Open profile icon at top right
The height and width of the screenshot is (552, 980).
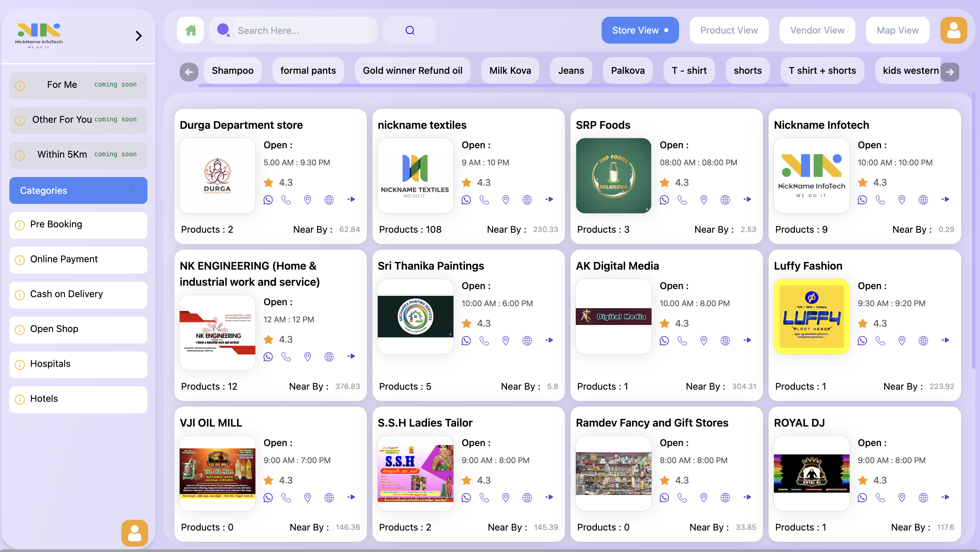953,30
